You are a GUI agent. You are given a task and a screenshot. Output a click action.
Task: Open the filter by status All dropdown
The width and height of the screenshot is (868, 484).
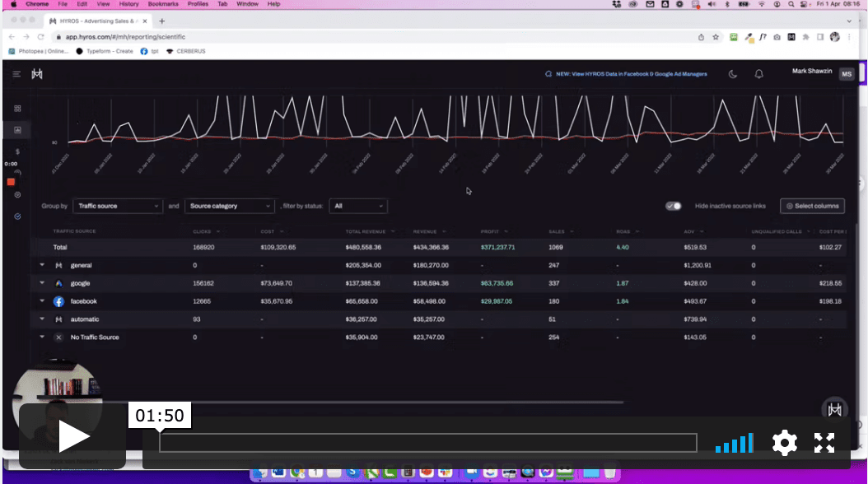pyautogui.click(x=358, y=206)
